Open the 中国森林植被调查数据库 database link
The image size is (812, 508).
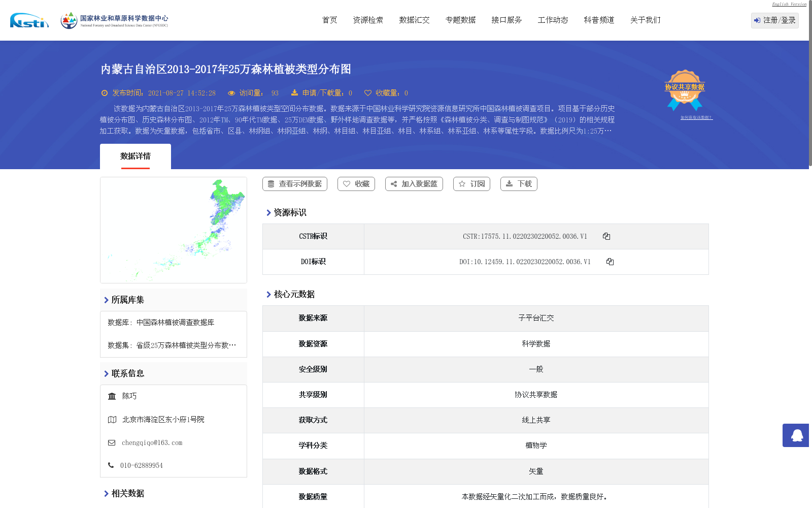[x=175, y=323]
